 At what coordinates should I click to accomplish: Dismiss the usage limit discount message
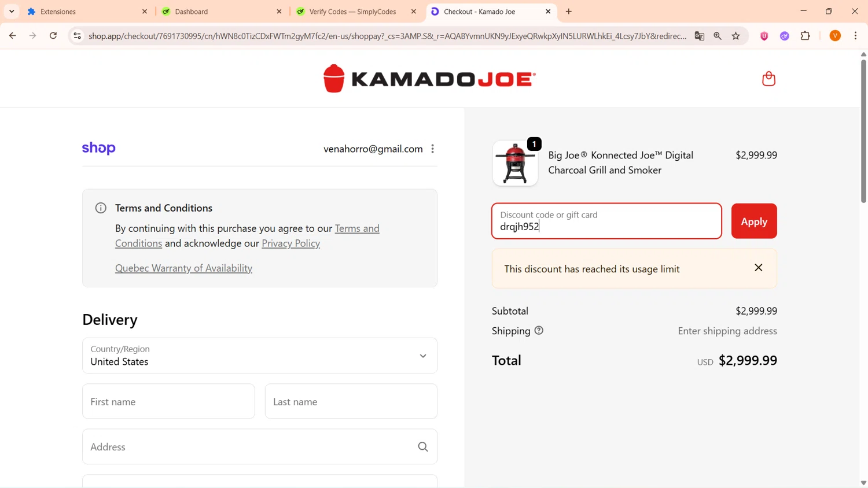click(759, 268)
